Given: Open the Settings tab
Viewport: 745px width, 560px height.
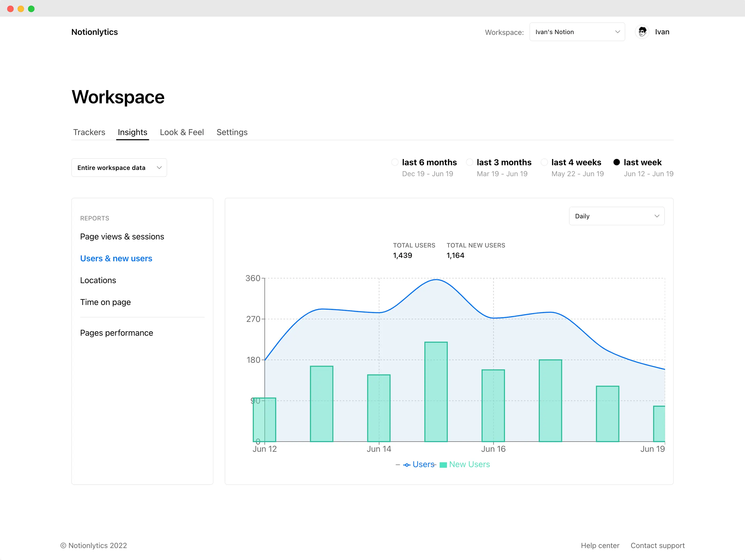Looking at the screenshot, I should [232, 132].
